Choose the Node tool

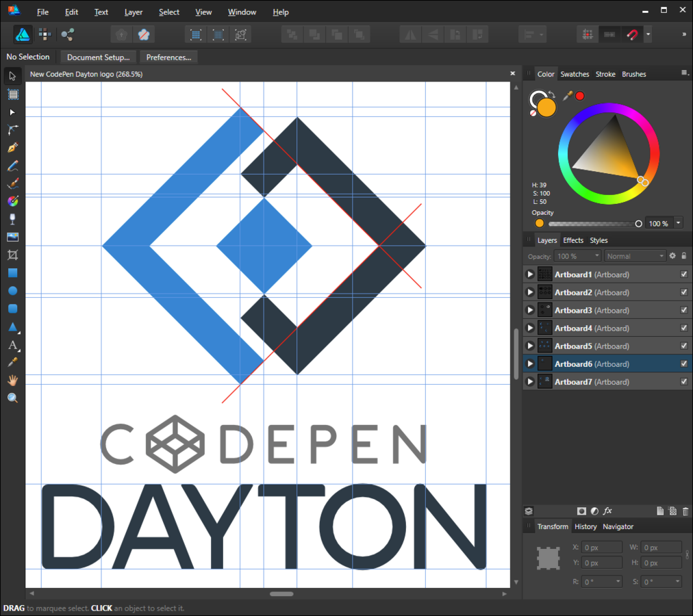(12, 112)
